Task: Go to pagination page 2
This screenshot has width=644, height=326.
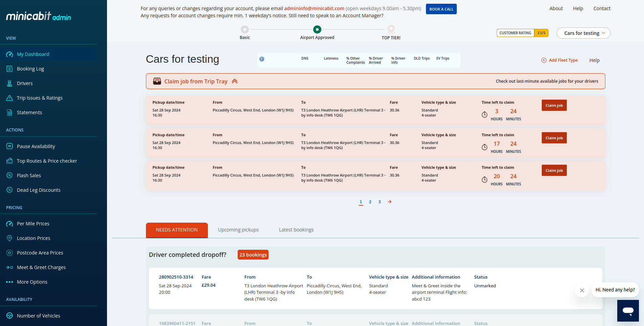Action: click(x=370, y=202)
